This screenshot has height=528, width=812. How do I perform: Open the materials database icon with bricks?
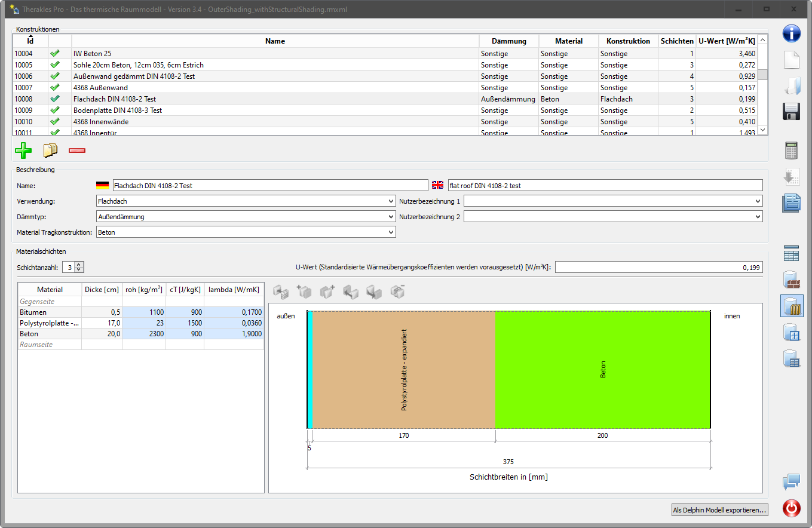tap(792, 280)
